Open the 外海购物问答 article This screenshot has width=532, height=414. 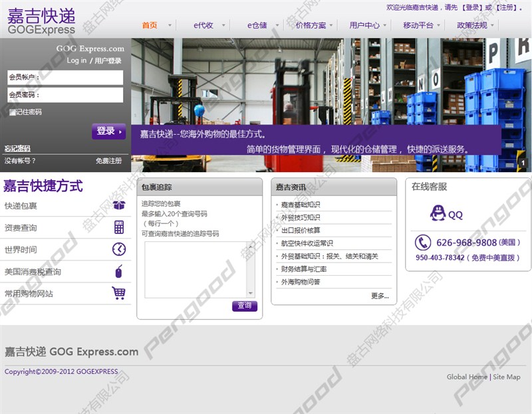click(x=301, y=282)
